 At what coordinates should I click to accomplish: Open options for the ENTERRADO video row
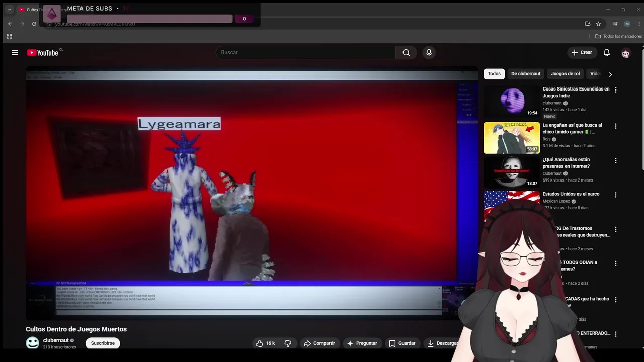click(615, 334)
